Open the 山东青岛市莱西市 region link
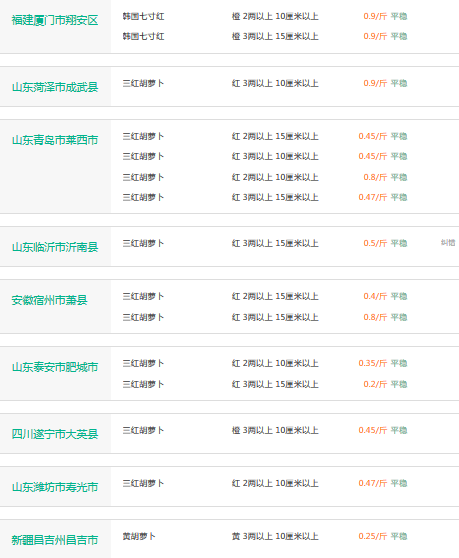This screenshot has width=459, height=558. tap(55, 140)
